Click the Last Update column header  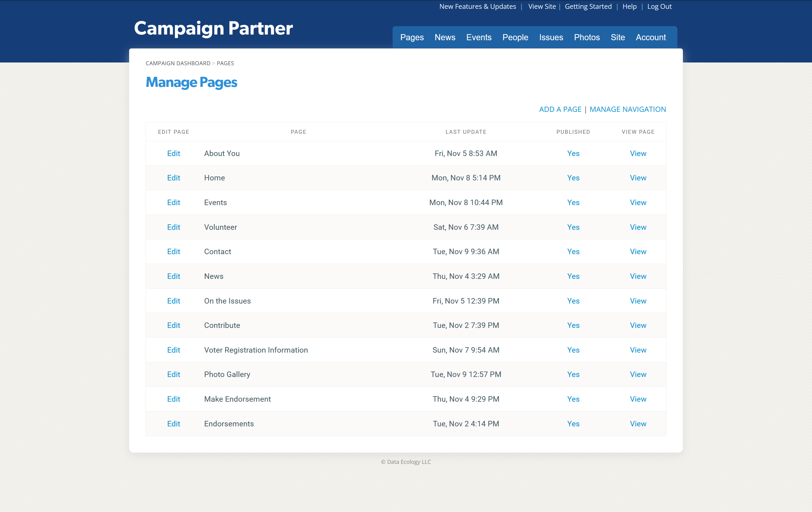(x=466, y=132)
